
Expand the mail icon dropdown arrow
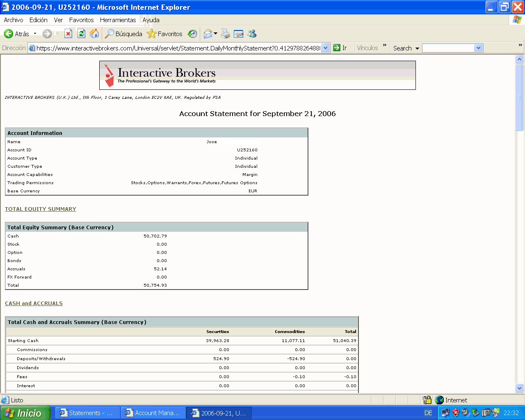click(x=215, y=34)
